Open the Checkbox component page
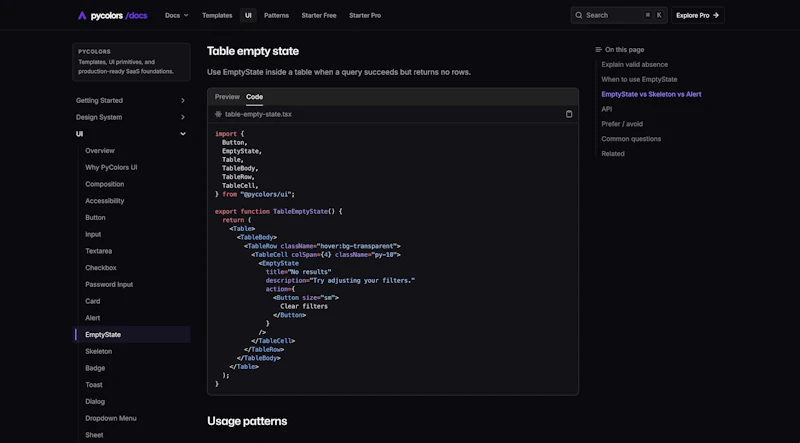 tap(101, 268)
